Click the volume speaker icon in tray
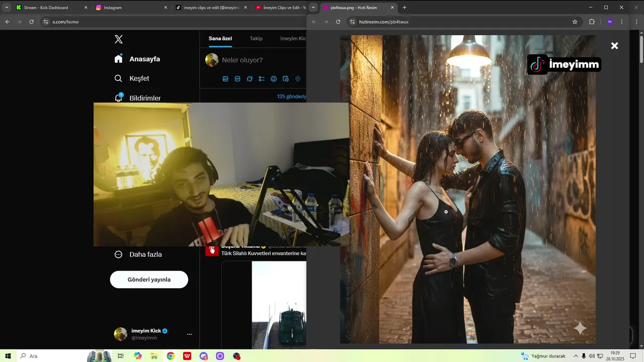The image size is (644, 362). (592, 356)
